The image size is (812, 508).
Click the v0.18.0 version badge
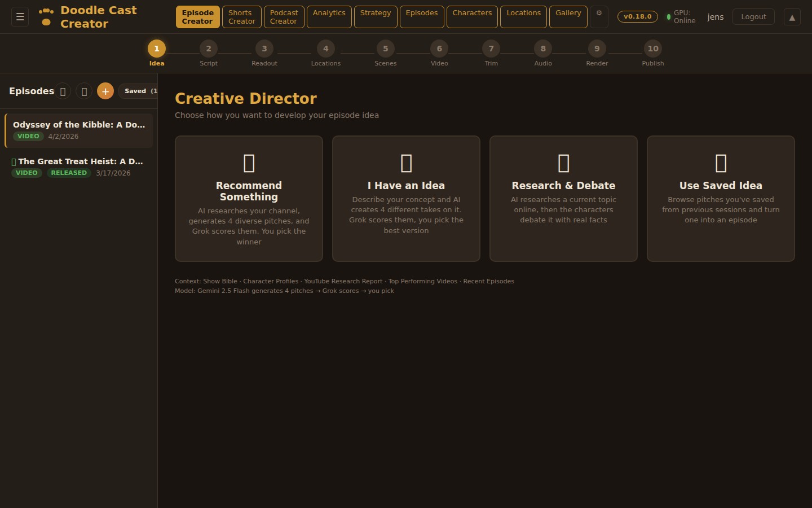pyautogui.click(x=638, y=17)
